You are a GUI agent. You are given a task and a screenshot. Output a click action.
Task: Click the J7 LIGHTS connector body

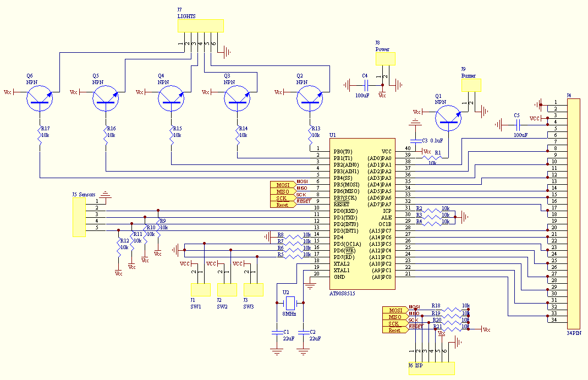click(201, 26)
